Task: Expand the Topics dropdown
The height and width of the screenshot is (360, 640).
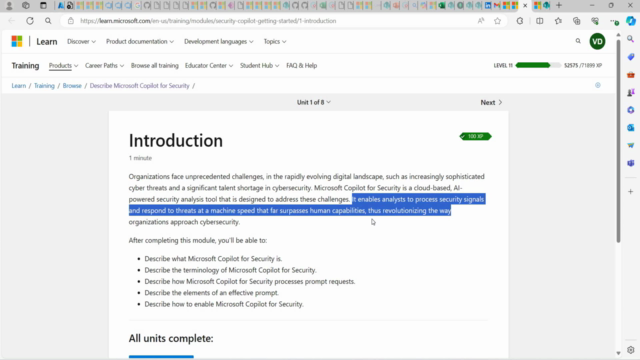Action: click(x=275, y=42)
